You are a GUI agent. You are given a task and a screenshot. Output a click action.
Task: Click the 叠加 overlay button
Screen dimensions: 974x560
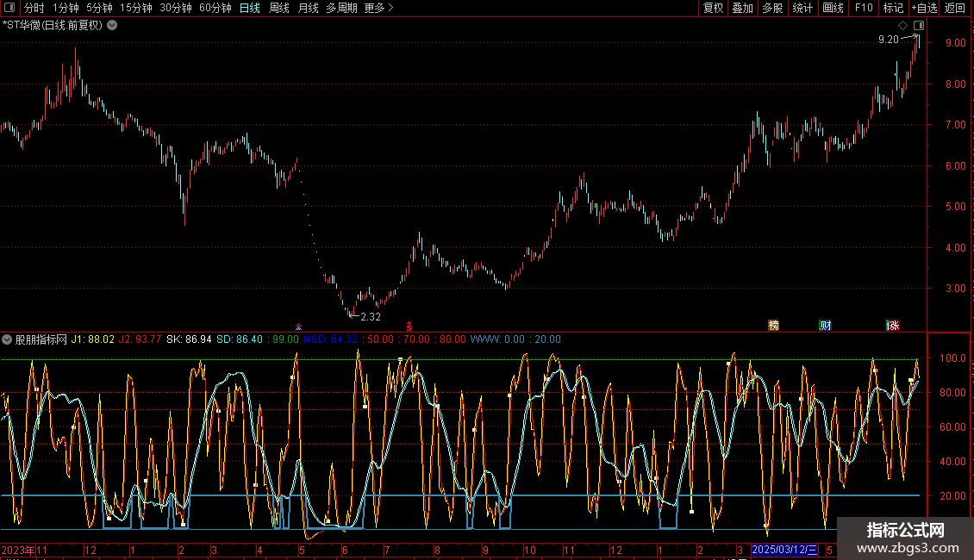point(742,8)
